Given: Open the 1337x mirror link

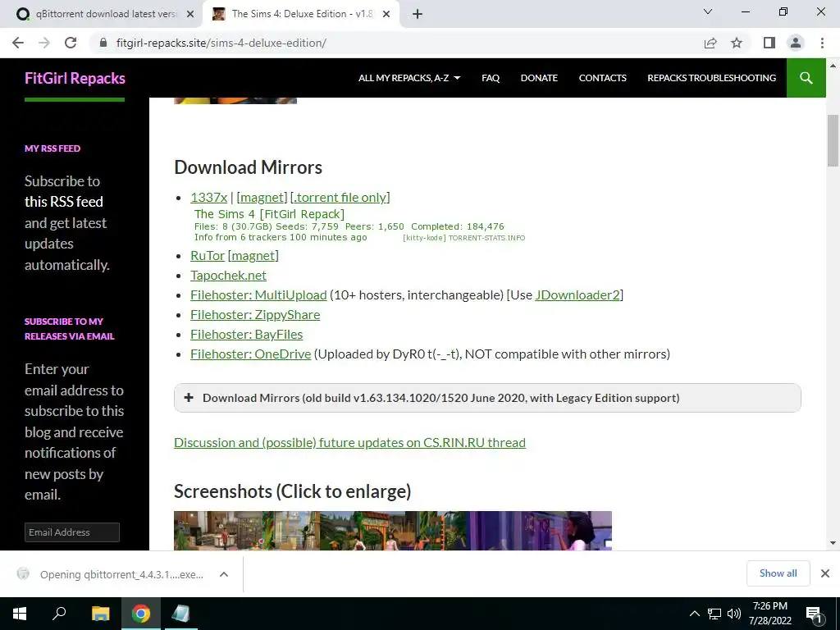Looking at the screenshot, I should click(209, 197).
